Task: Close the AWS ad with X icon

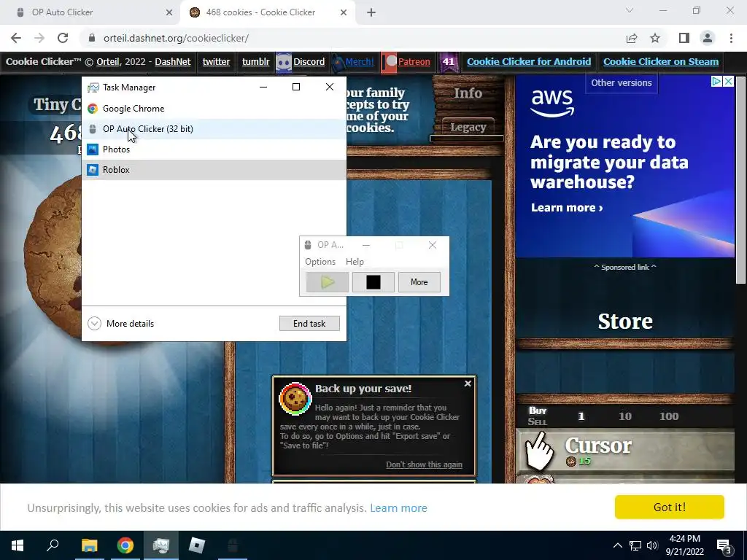Action: click(729, 82)
